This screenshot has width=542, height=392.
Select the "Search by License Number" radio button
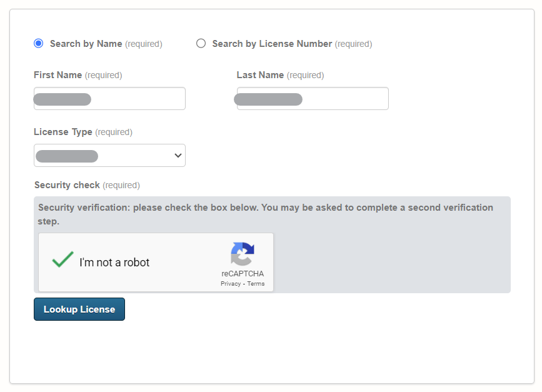coord(201,43)
